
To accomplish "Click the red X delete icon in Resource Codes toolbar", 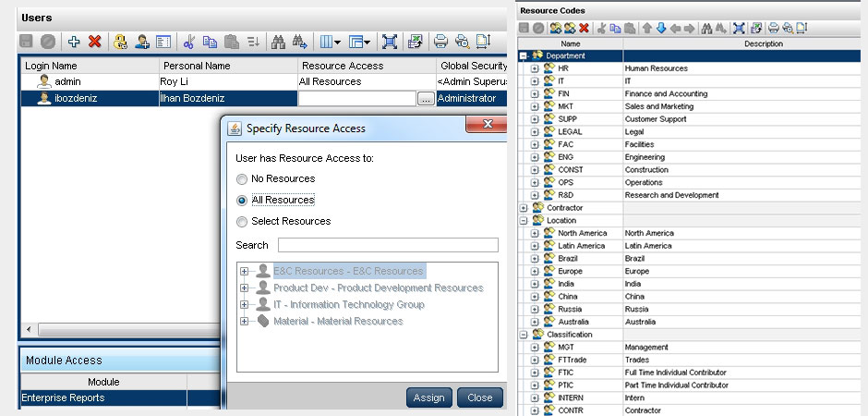I will tap(584, 28).
